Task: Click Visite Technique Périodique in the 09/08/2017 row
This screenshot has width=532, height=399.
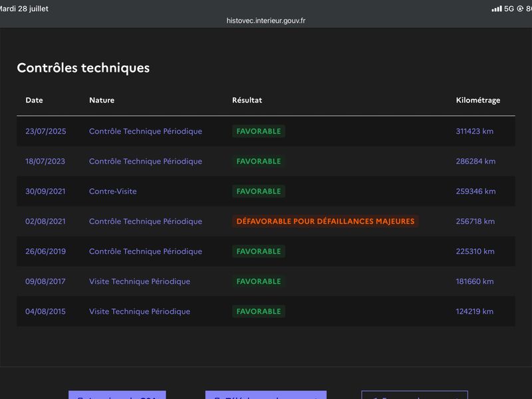Action: pos(140,281)
